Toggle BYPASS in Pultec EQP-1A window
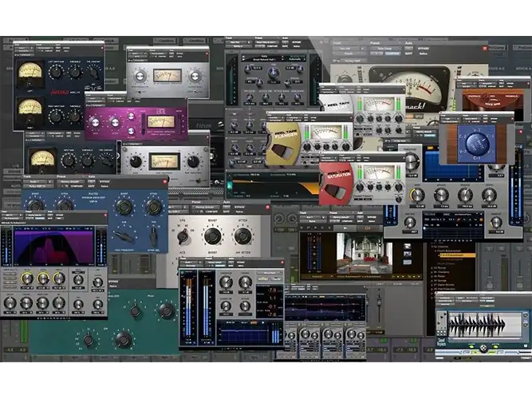 click(104, 182)
